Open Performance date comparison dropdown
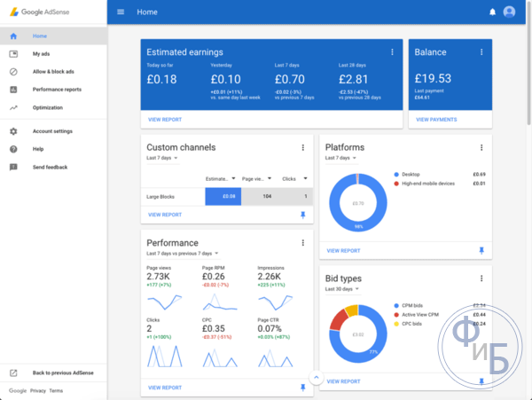The image size is (532, 400). click(x=183, y=254)
